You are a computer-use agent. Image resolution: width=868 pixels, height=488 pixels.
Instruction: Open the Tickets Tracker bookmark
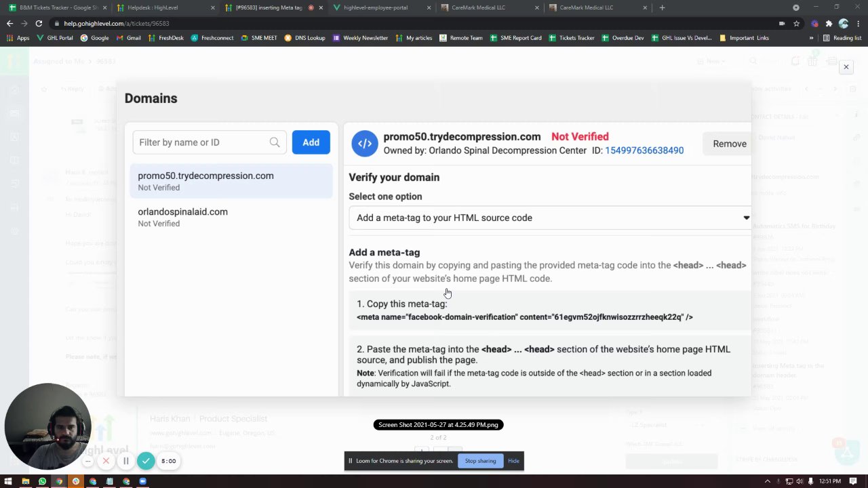point(572,38)
